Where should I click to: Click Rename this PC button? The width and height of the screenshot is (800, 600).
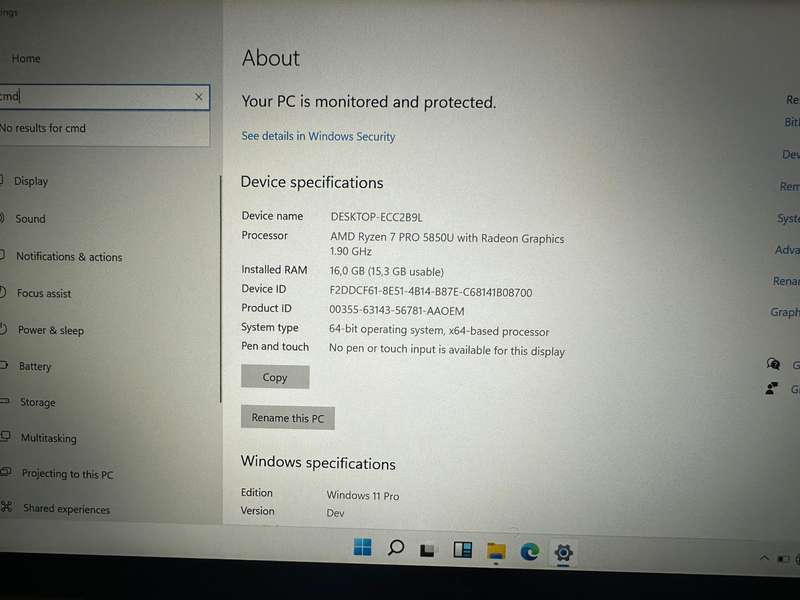pyautogui.click(x=288, y=418)
